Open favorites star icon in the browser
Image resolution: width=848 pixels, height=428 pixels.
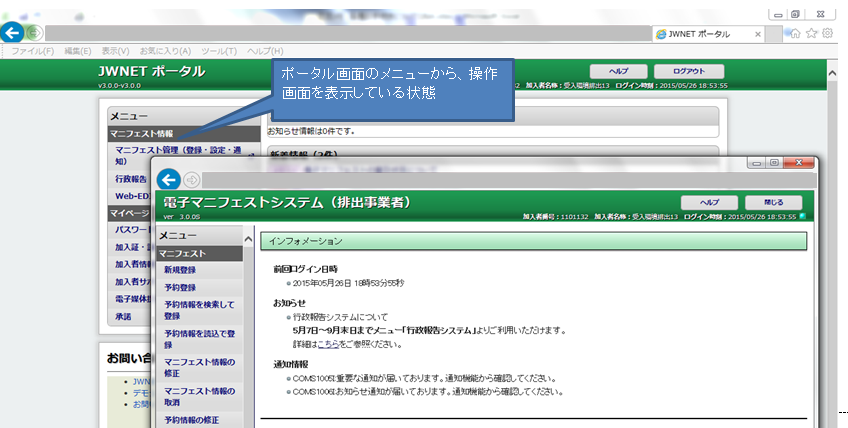point(811,34)
